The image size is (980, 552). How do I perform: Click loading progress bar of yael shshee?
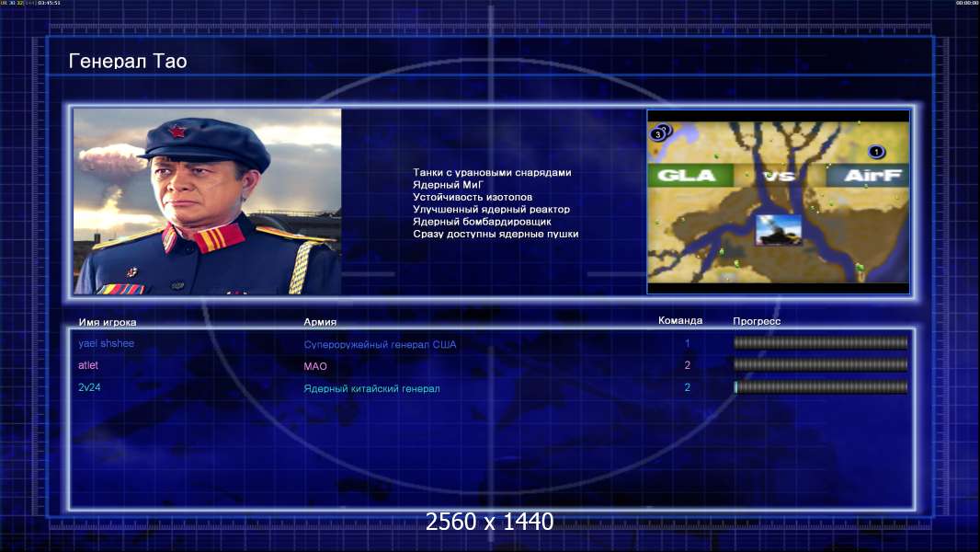point(821,342)
